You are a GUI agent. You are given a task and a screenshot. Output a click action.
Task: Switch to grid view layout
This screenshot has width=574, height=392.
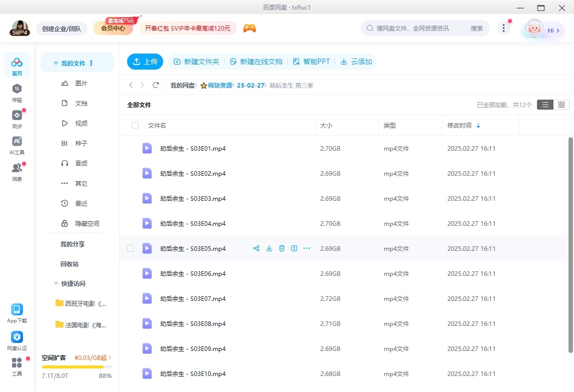click(561, 105)
